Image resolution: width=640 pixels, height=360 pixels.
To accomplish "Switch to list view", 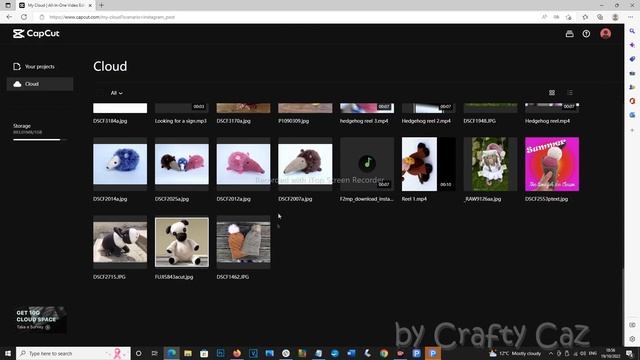I will point(570,93).
